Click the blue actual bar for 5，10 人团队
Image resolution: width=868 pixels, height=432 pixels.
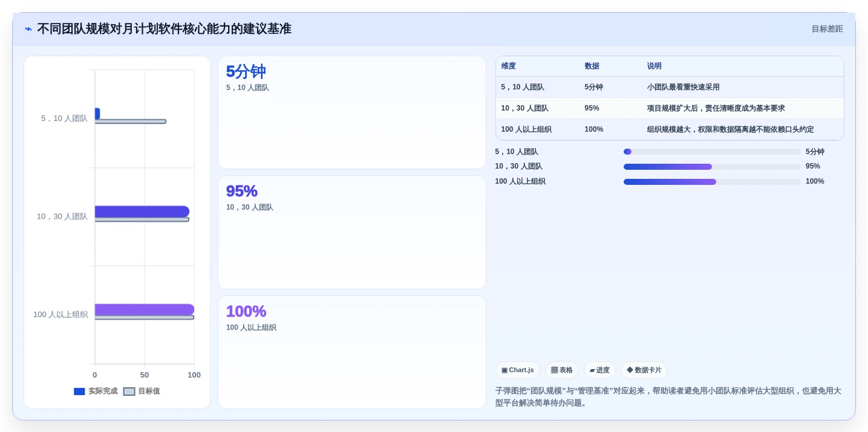click(97, 114)
